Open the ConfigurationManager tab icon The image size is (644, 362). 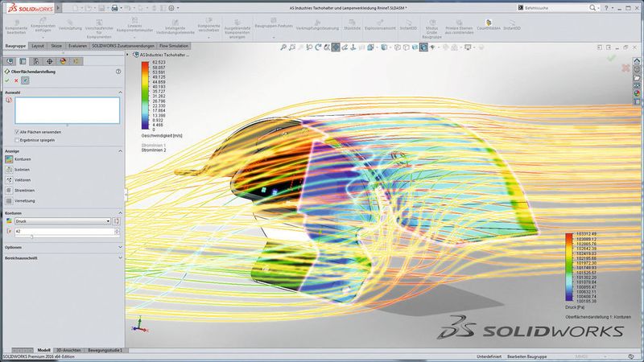36,61
